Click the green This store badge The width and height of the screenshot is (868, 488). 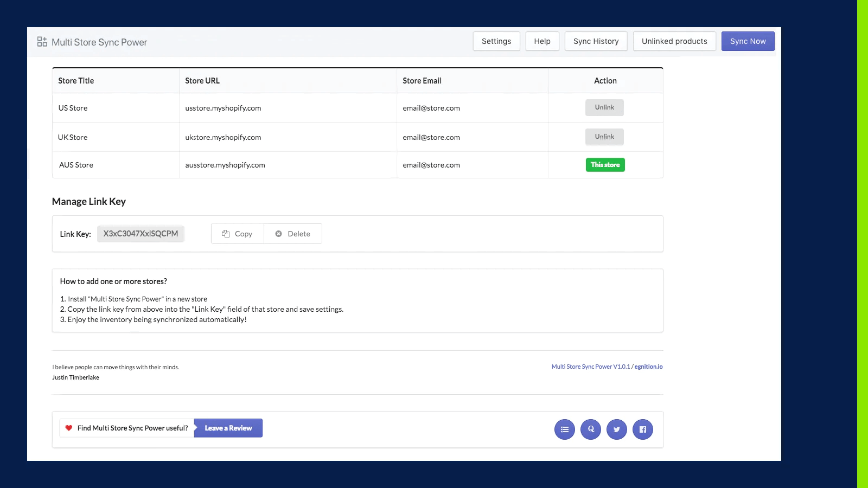pos(605,165)
